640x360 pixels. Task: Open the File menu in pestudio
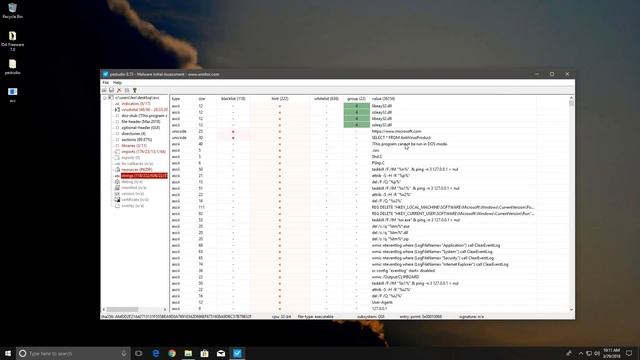(105, 83)
